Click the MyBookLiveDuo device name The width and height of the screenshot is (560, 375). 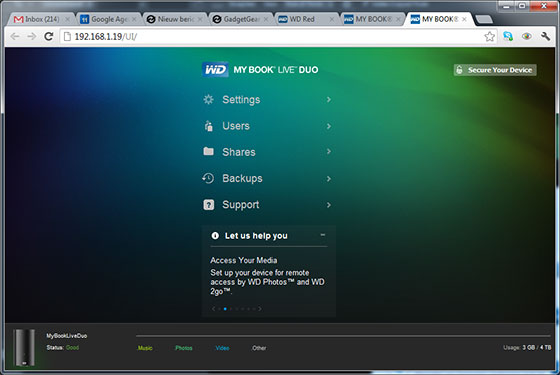(x=66, y=336)
